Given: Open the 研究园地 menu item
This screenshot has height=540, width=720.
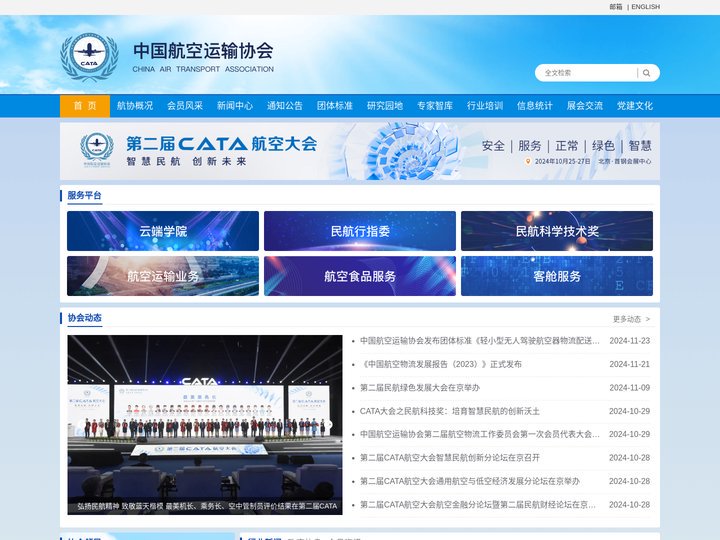Looking at the screenshot, I should (385, 106).
